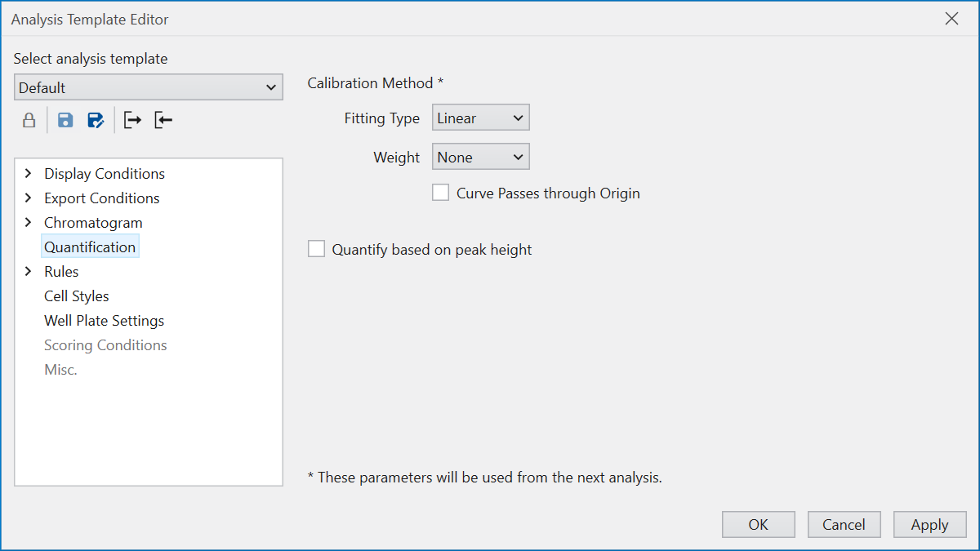Expand the Display Conditions node

point(29,174)
